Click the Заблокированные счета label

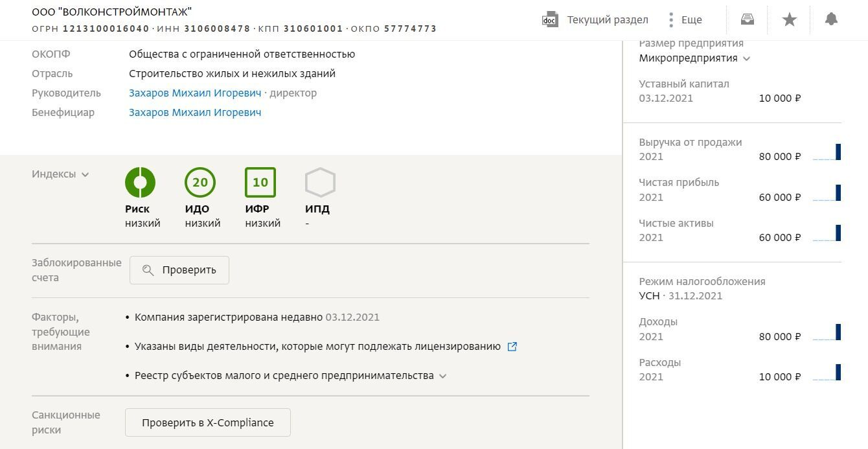click(76, 270)
